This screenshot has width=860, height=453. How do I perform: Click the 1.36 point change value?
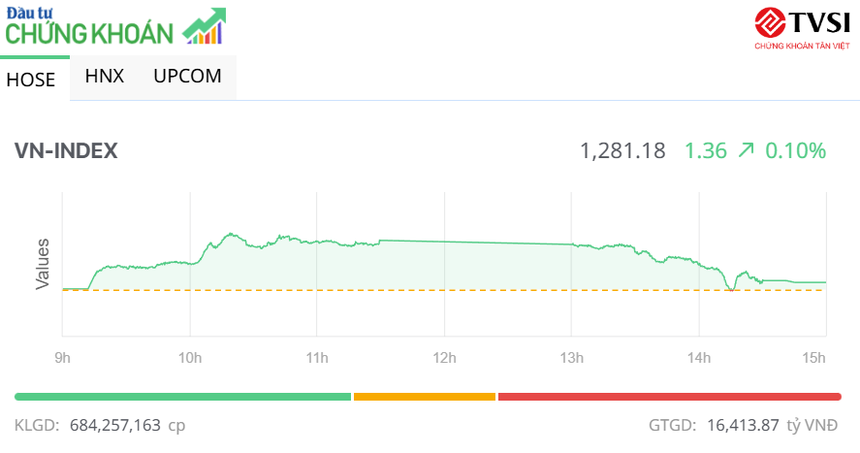pyautogui.click(x=705, y=151)
